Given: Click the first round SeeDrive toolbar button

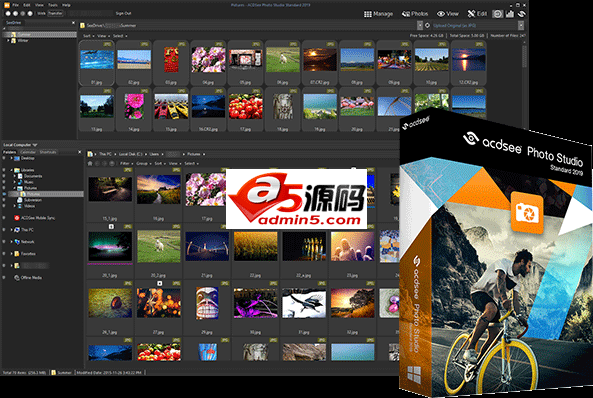Looking at the screenshot, I should pyautogui.click(x=8, y=13).
